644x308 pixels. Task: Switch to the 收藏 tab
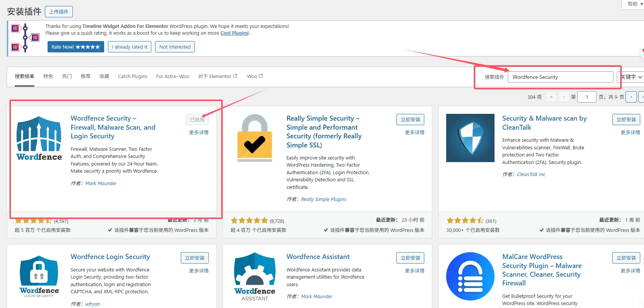tap(104, 76)
